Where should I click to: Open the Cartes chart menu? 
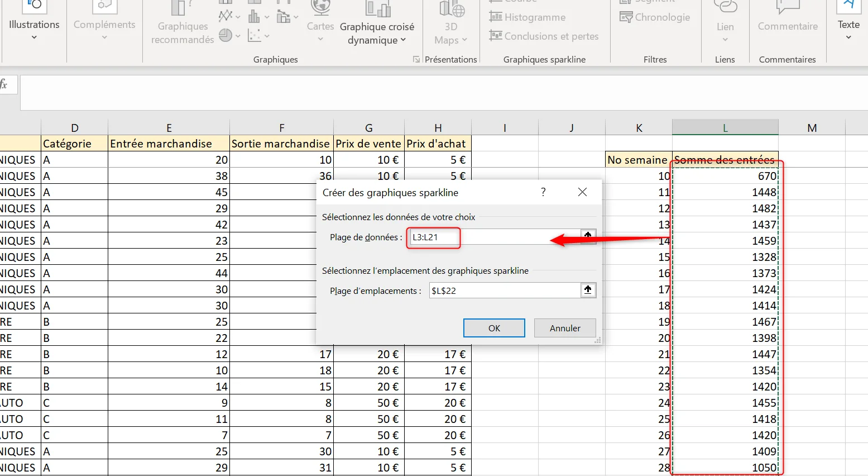click(x=320, y=22)
